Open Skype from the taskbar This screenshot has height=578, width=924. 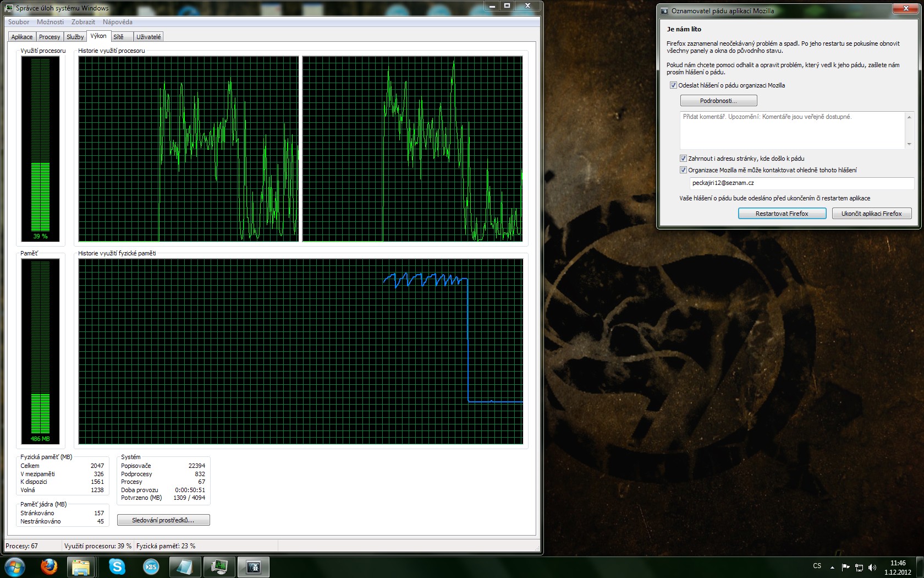pos(117,566)
